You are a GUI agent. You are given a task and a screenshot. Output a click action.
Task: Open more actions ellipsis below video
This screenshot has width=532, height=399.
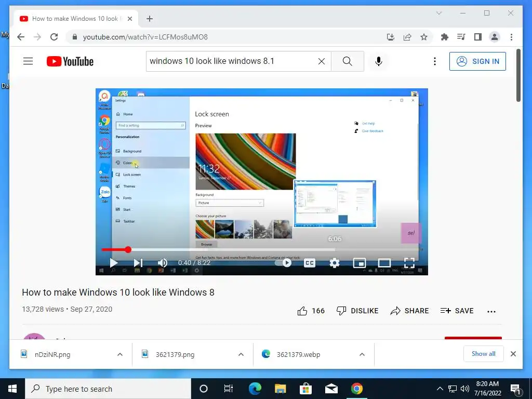(x=491, y=312)
